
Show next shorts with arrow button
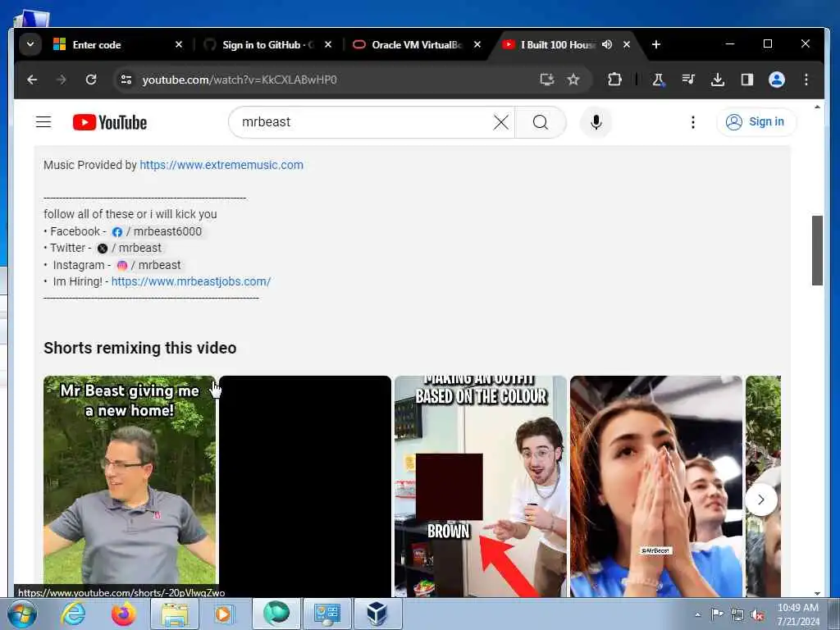[x=761, y=500]
